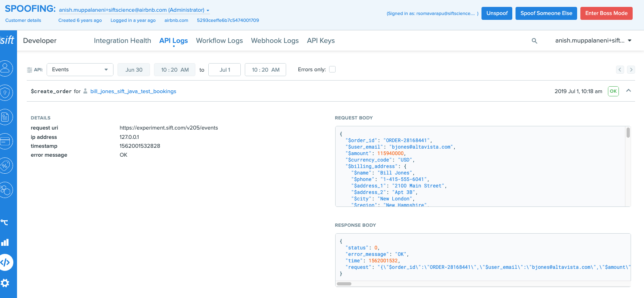Click Created 6 years ago text
The height and width of the screenshot is (298, 644).
(x=80, y=20)
